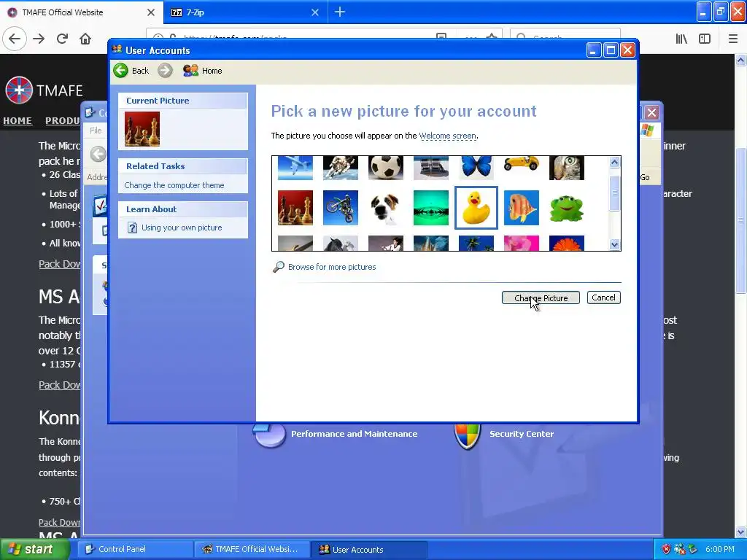Close the TMAFE Official Website tab
This screenshot has width=747, height=560.
[x=151, y=12]
